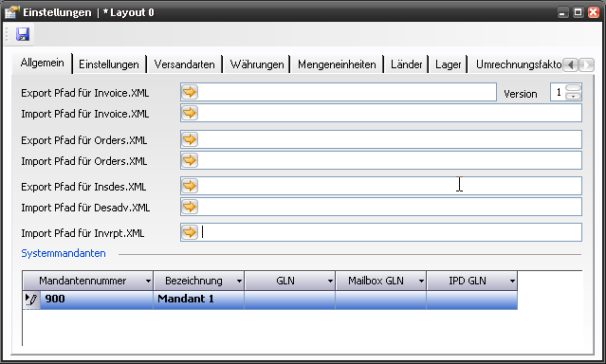Screen dimensions: 606x364
Task: Open IPD GLN column filter dropdown
Action: click(x=512, y=281)
